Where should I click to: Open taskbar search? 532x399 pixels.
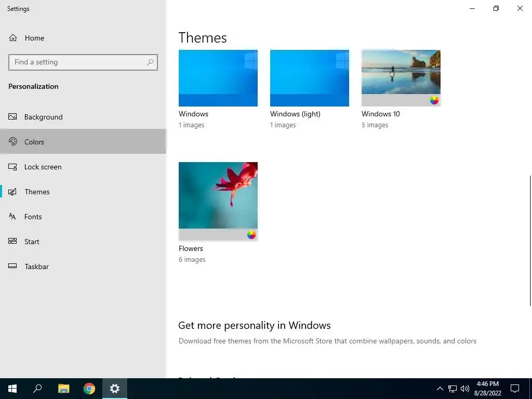[x=37, y=389]
